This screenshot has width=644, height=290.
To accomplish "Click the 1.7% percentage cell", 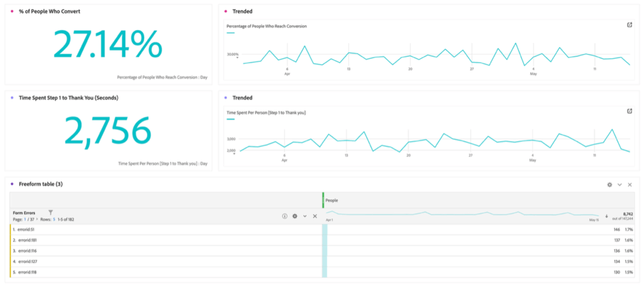I will pos(629,230).
